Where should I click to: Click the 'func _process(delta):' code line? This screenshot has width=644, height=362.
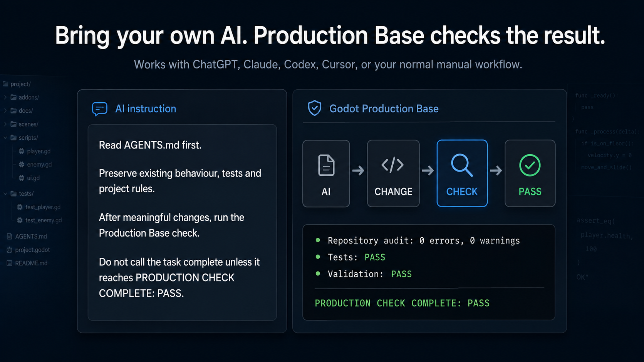coord(607,132)
